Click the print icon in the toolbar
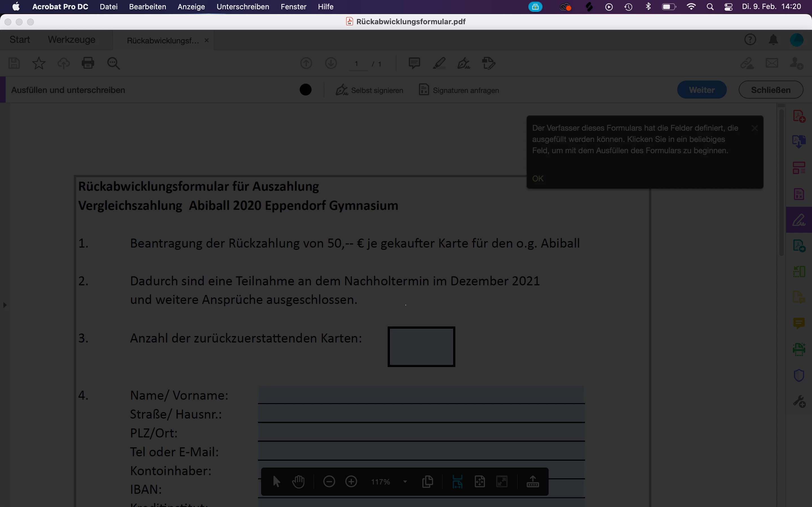The image size is (812, 507). pyautogui.click(x=88, y=63)
